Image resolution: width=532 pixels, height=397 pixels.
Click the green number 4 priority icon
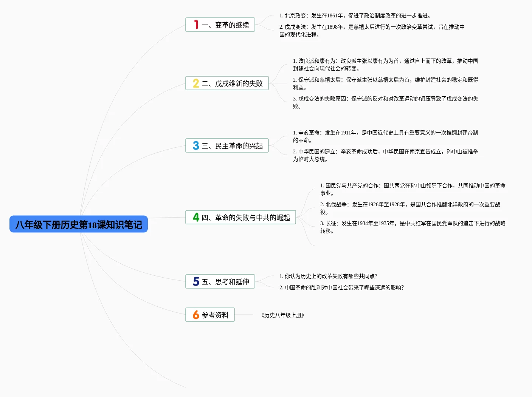point(196,217)
